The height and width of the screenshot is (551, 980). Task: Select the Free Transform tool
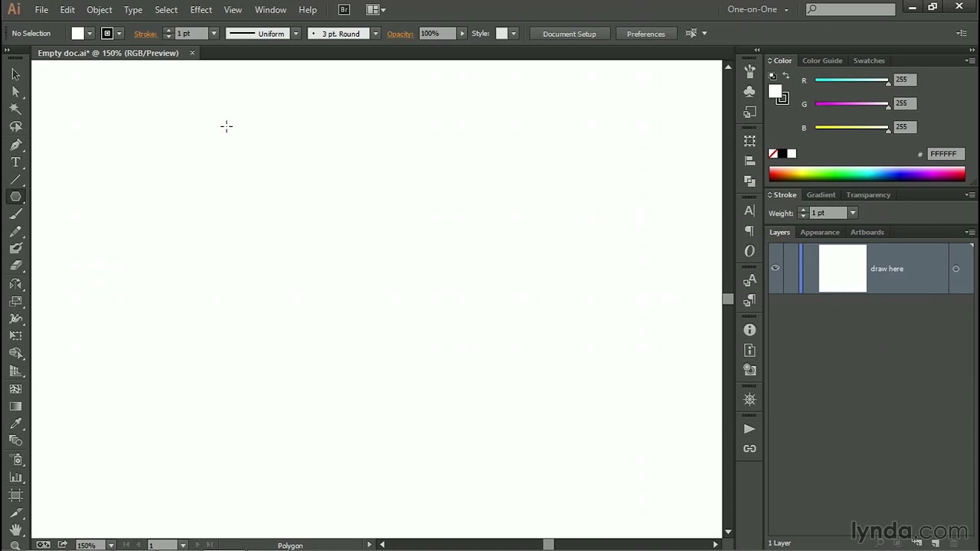pyautogui.click(x=15, y=336)
